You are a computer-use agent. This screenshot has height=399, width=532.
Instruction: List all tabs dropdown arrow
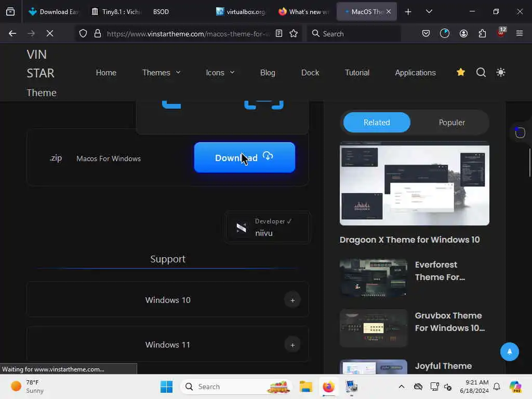pyautogui.click(x=429, y=11)
